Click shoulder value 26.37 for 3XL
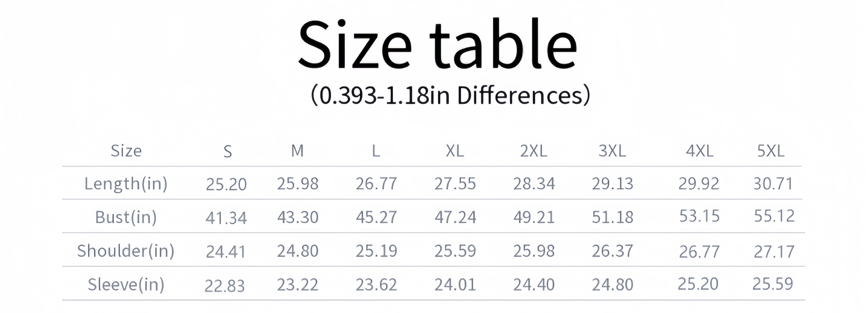This screenshot has width=868, height=313. click(613, 251)
